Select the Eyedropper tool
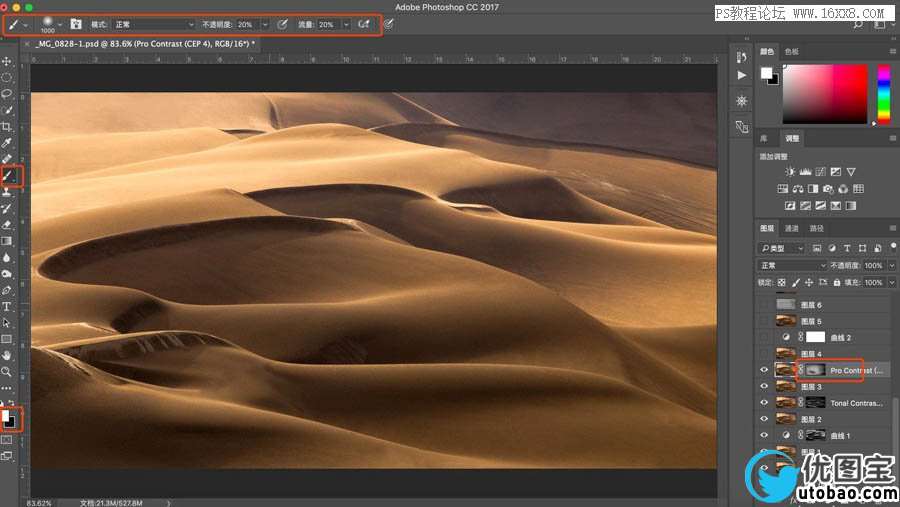The width and height of the screenshot is (900, 507). click(x=7, y=142)
